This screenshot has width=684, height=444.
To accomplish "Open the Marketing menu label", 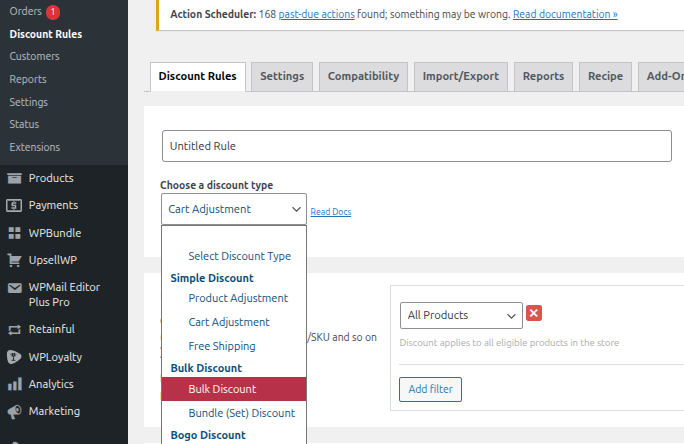I will tap(55, 411).
